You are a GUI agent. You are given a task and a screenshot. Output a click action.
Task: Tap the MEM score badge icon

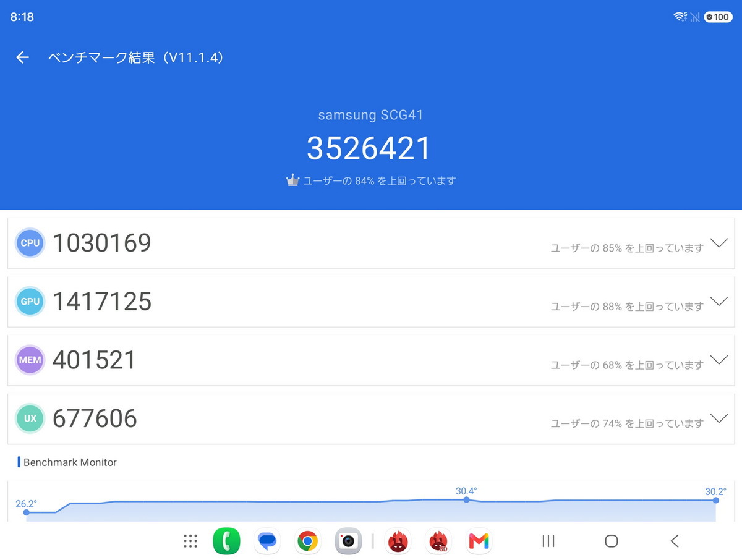(x=30, y=360)
